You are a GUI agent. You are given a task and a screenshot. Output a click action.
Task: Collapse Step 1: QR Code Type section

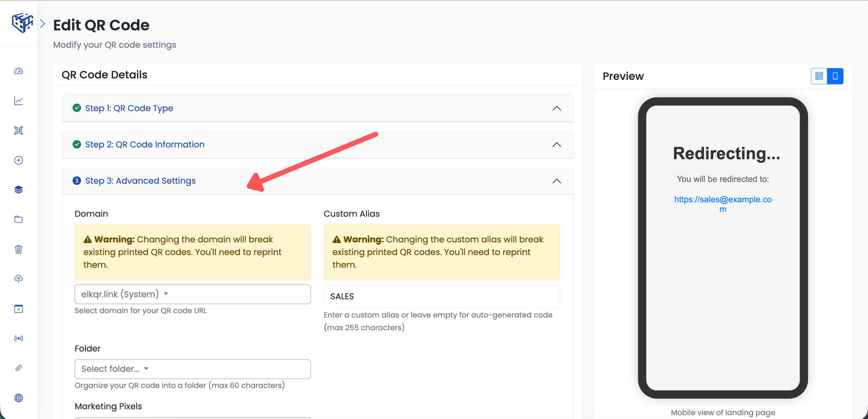pyautogui.click(x=556, y=108)
